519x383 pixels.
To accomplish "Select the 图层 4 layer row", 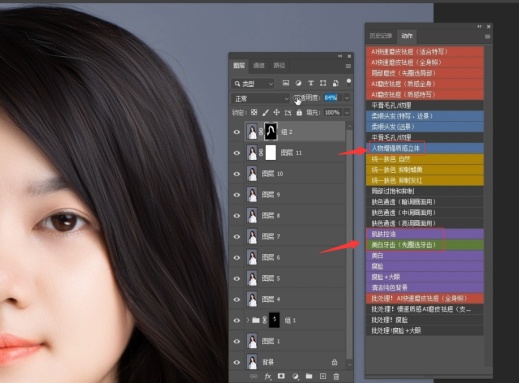I will (287, 299).
